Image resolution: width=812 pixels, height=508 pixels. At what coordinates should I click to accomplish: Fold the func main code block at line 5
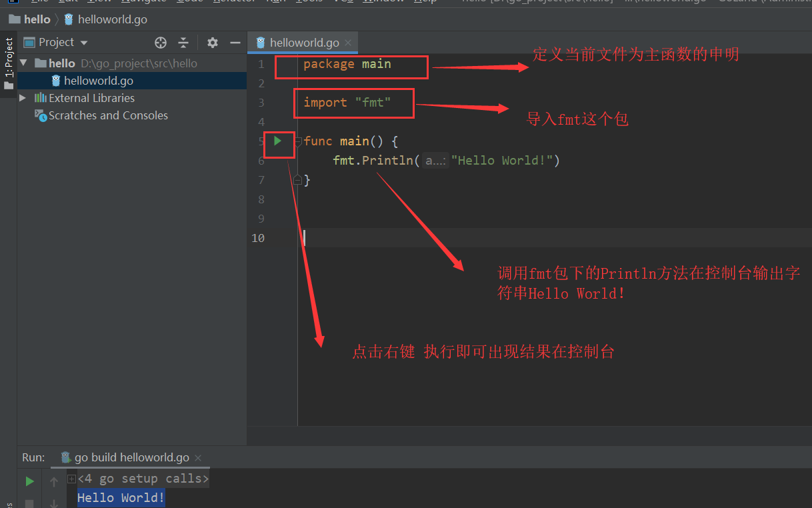(298, 141)
